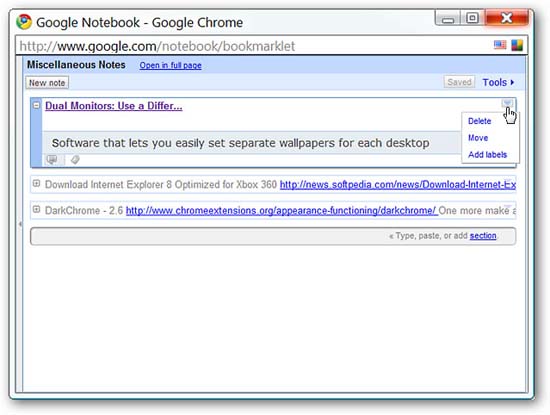Click the Chrome logo in the title bar
Image resolution: width=550 pixels, height=415 pixels.
tap(24, 22)
